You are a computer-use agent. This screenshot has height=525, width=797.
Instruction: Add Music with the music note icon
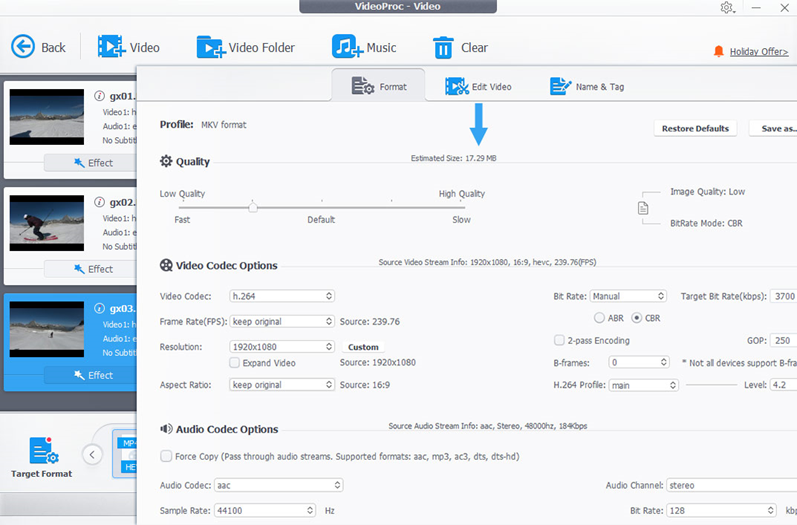click(347, 47)
